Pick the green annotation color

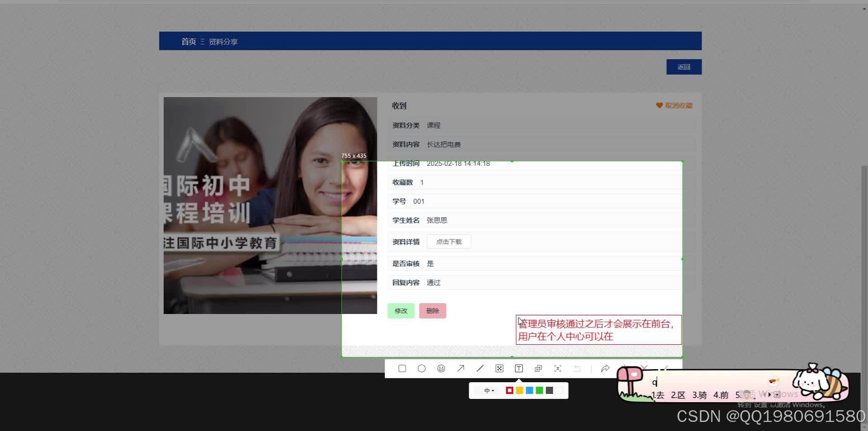click(x=539, y=390)
